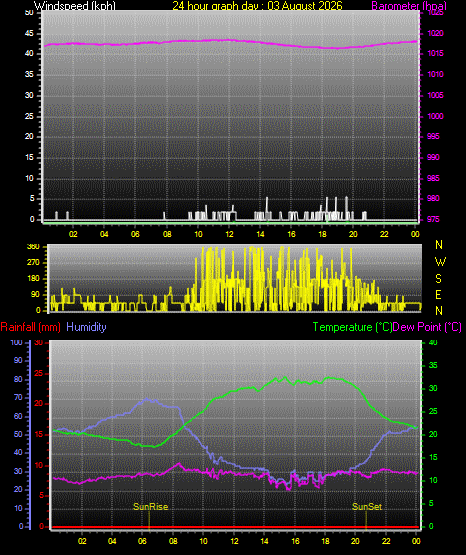The height and width of the screenshot is (555, 466).
Task: Click the S compass direction label
Action: click(x=438, y=279)
